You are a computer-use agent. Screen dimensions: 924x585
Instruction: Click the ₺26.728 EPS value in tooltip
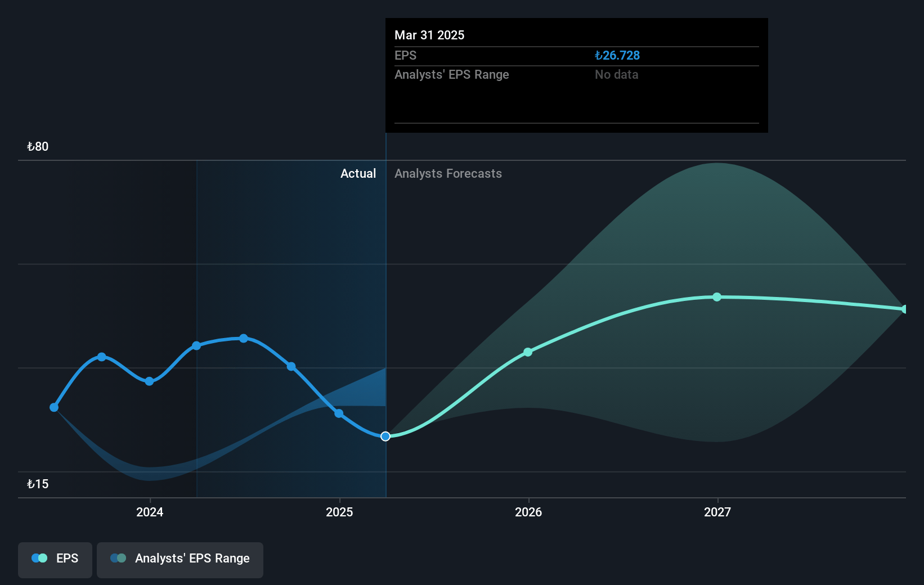coord(617,56)
